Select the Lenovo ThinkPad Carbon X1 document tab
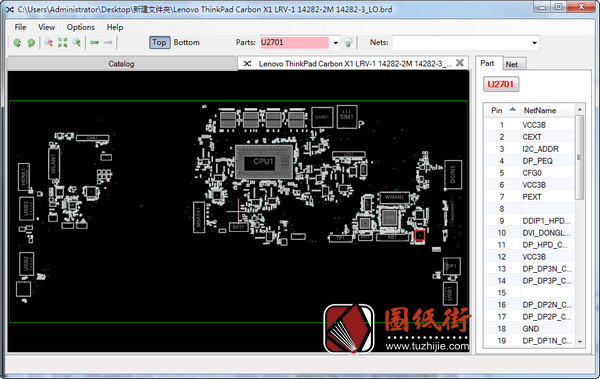This screenshot has width=600, height=379. pos(354,64)
